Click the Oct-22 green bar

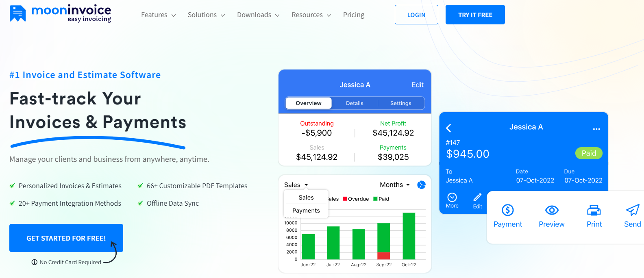(x=409, y=236)
